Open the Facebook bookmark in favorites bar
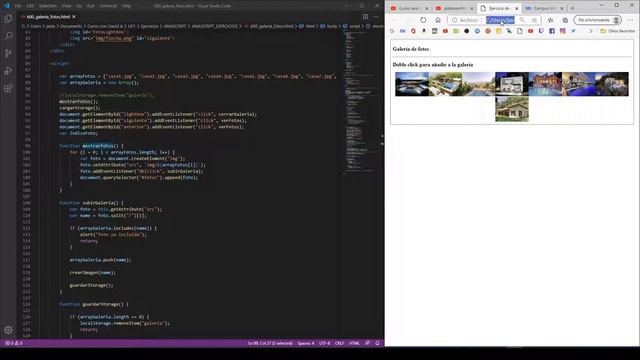Viewport: 640px width, 360px height. coord(552,31)
